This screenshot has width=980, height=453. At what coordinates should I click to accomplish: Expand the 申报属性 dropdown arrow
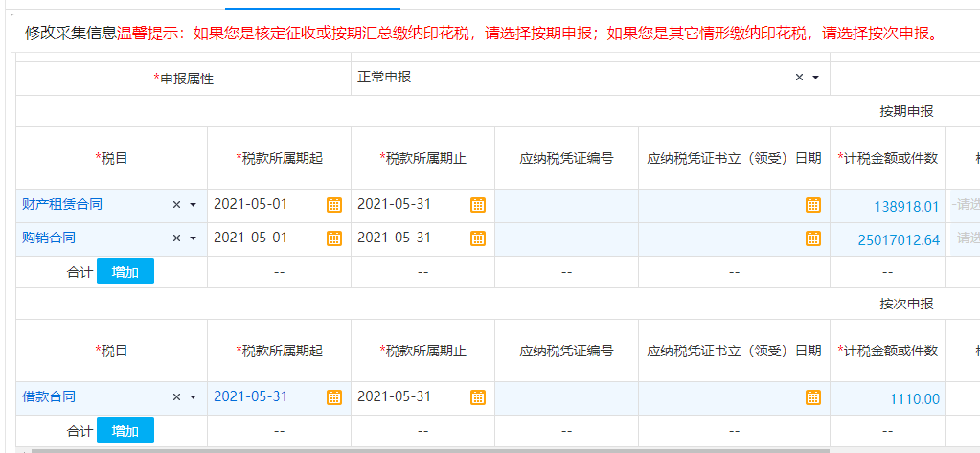(x=815, y=78)
